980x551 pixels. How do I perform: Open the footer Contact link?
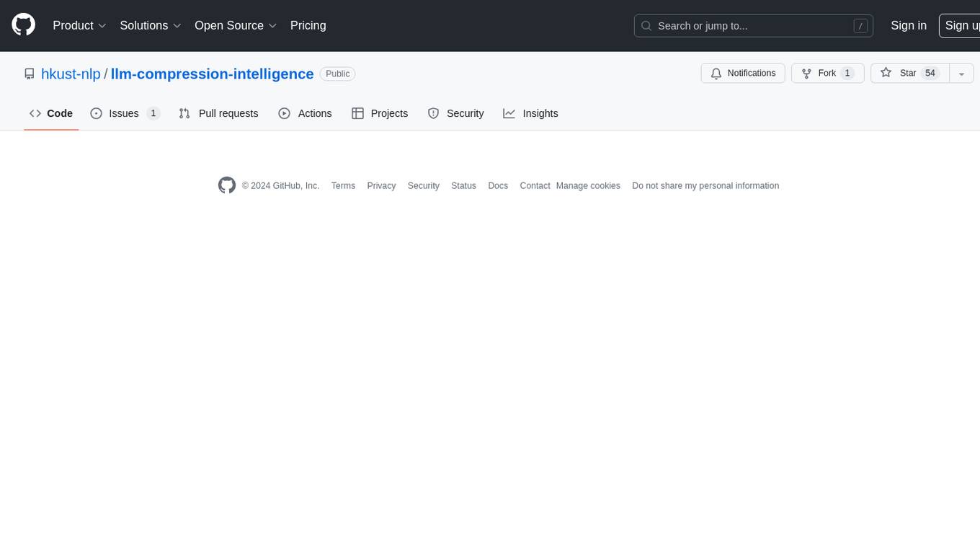pos(535,185)
